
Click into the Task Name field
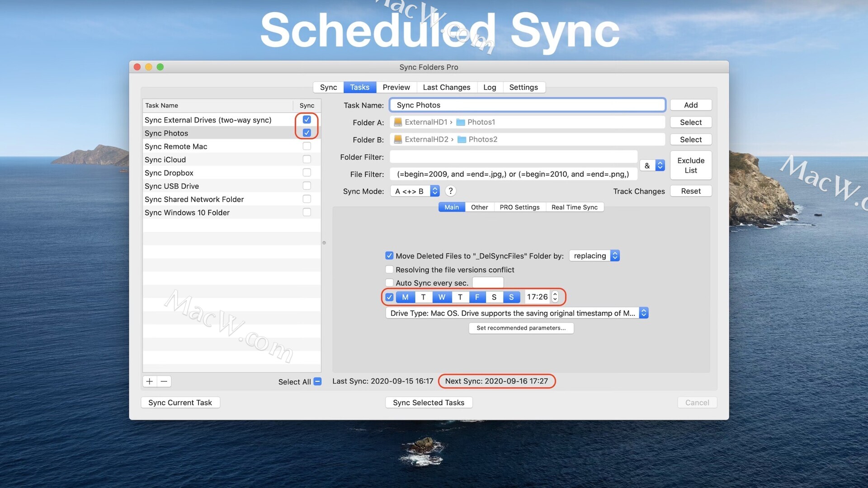pyautogui.click(x=528, y=105)
